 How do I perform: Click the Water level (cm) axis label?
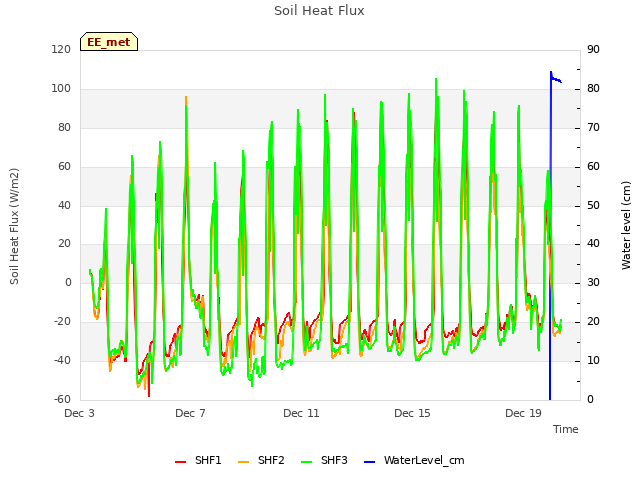coord(626,225)
